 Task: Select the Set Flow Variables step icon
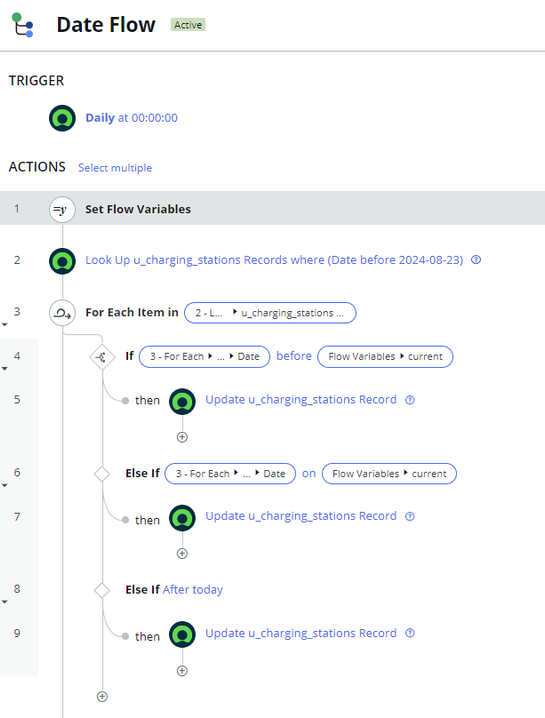point(62,209)
